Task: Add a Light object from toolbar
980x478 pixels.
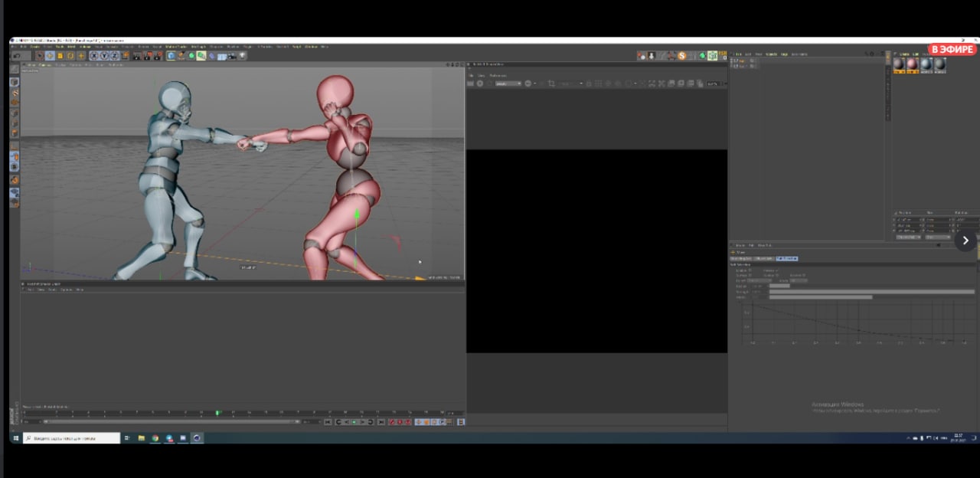Action: point(242,56)
